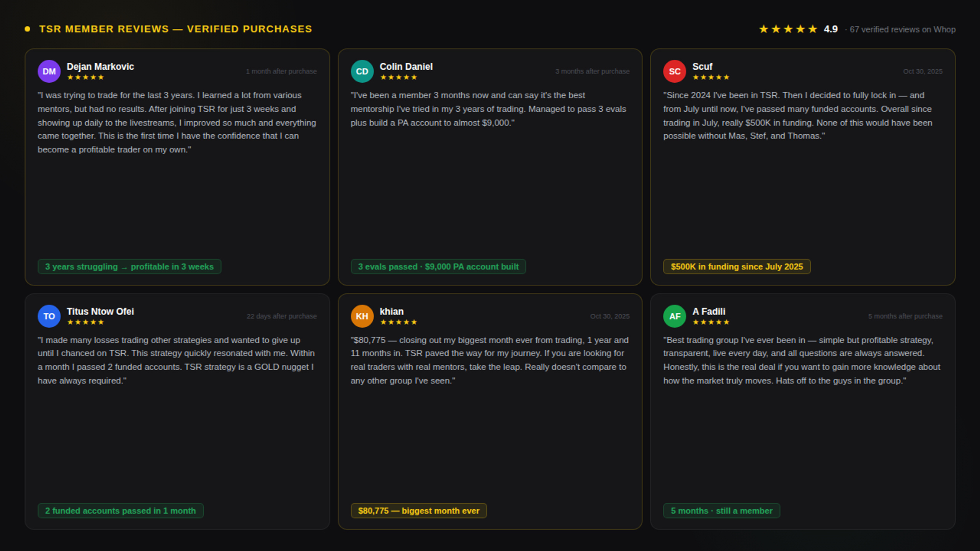This screenshot has width=980, height=551.
Task: Select '3 evals passed · $9,000 PA' badge
Action: (x=438, y=267)
